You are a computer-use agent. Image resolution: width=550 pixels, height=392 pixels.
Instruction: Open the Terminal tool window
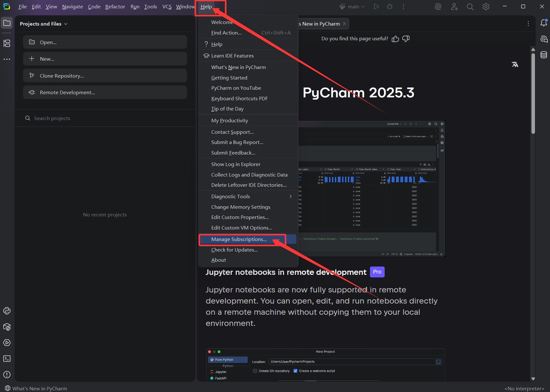[x=6, y=358]
